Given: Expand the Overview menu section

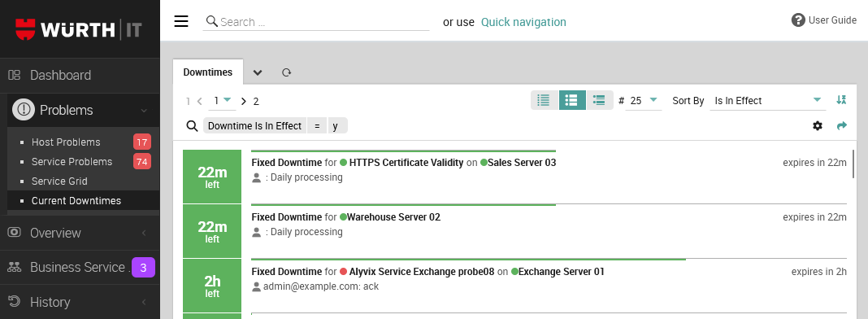Looking at the screenshot, I should pyautogui.click(x=144, y=234).
